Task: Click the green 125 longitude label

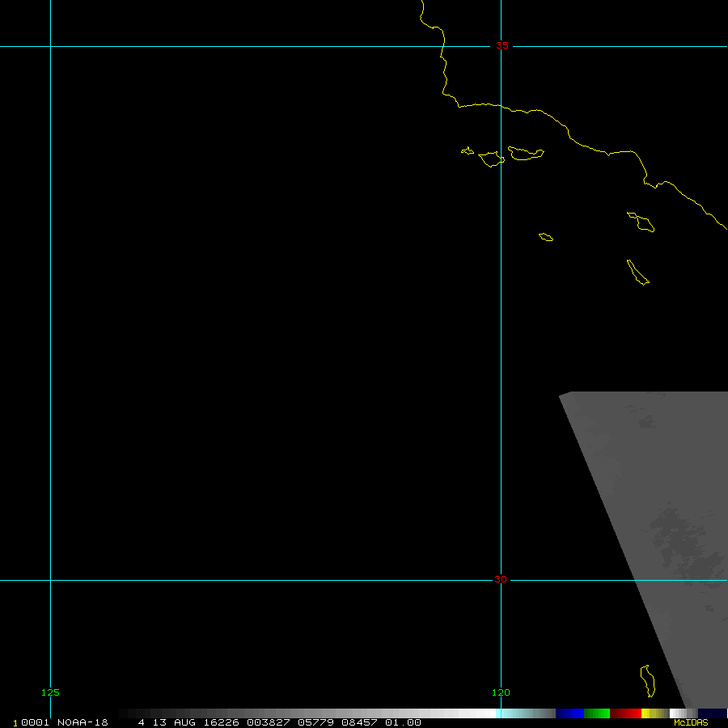Action: point(50,692)
